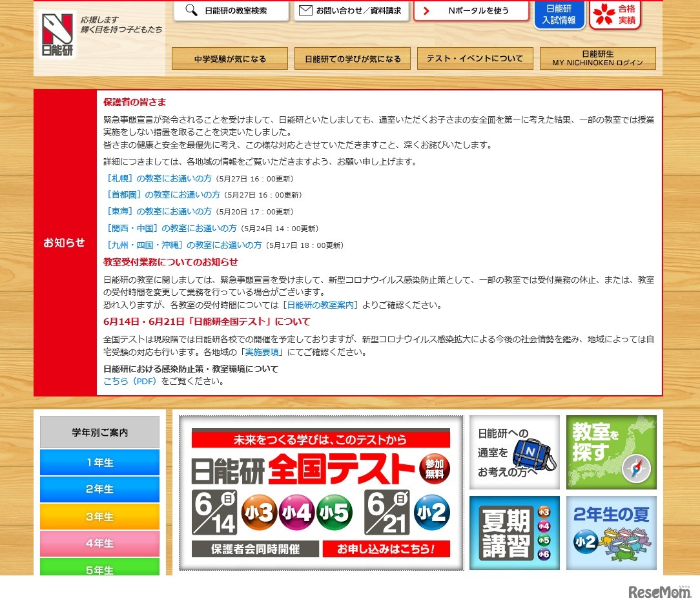Click the red お申し込みはこちら! button
The image size is (700, 607).
(x=386, y=549)
